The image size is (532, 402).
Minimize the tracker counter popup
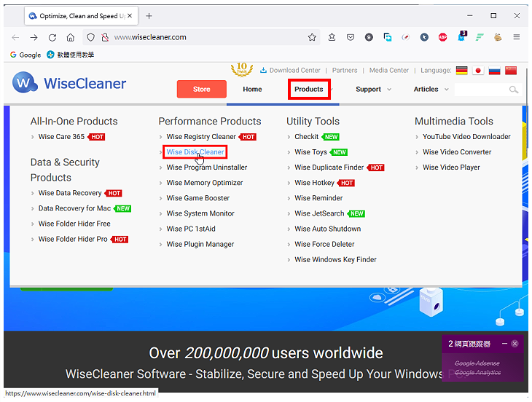pyautogui.click(x=504, y=343)
